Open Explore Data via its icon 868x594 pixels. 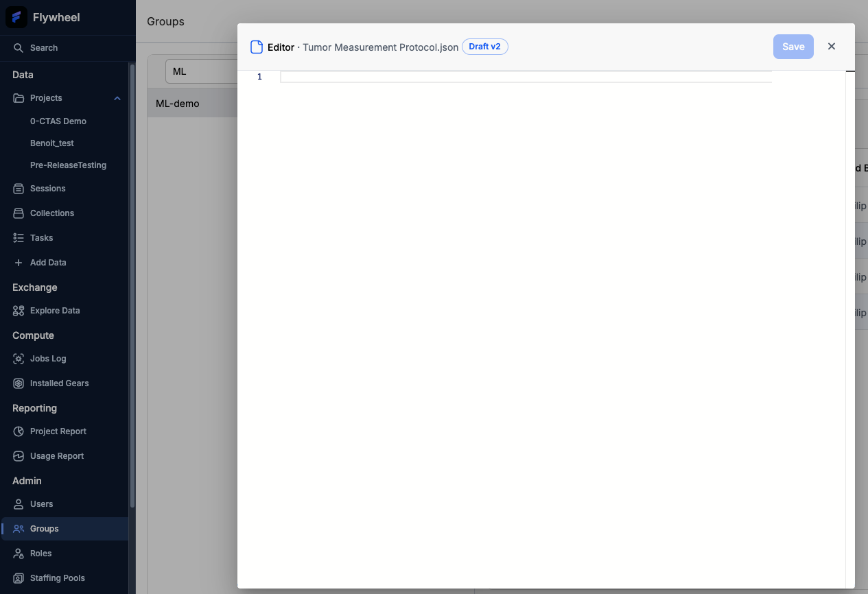(18, 310)
